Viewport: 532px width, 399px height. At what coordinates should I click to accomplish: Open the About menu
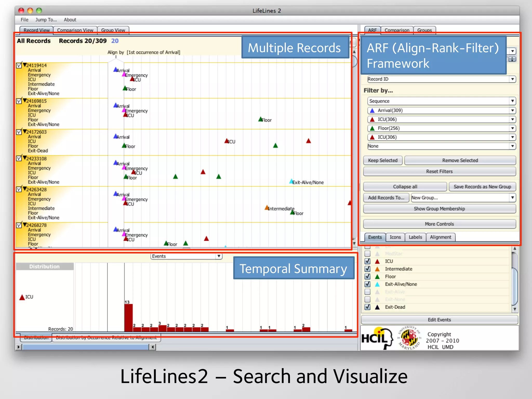click(x=70, y=20)
